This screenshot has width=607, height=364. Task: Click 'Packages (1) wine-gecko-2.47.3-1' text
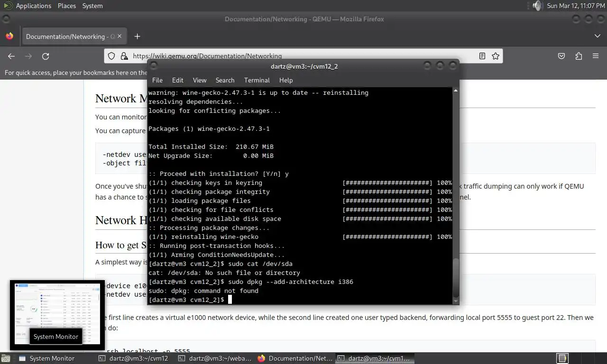pyautogui.click(x=209, y=128)
